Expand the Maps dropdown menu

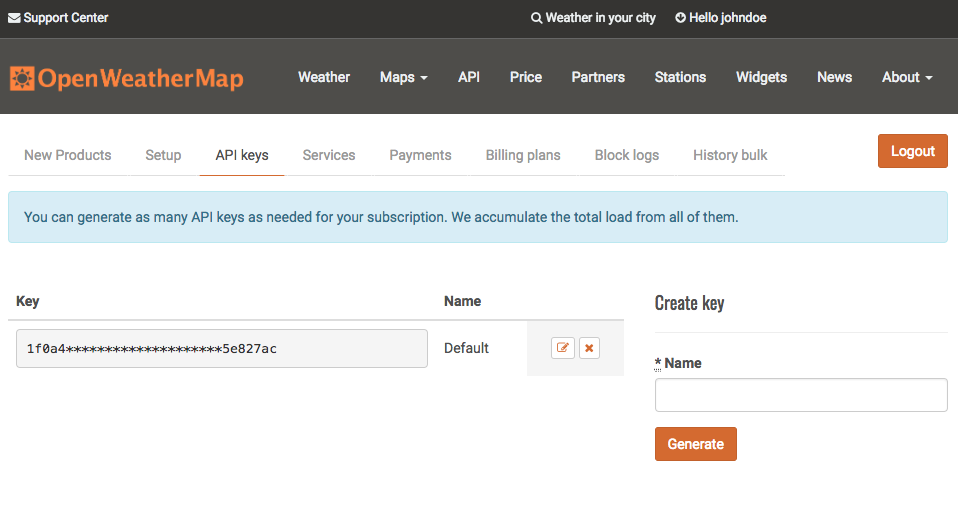[403, 77]
